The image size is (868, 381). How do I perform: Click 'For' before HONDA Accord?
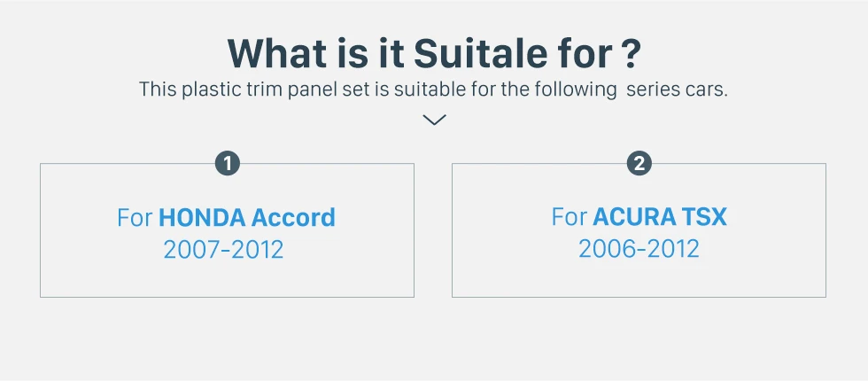click(x=135, y=218)
